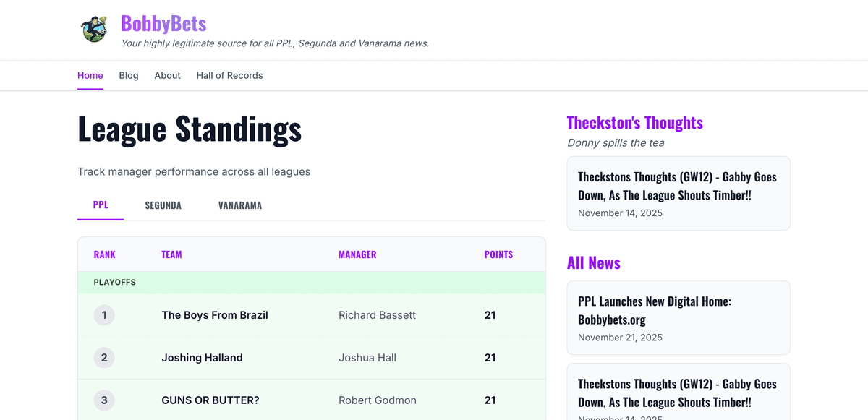
Task: Open the Home nav link
Action: pos(90,75)
